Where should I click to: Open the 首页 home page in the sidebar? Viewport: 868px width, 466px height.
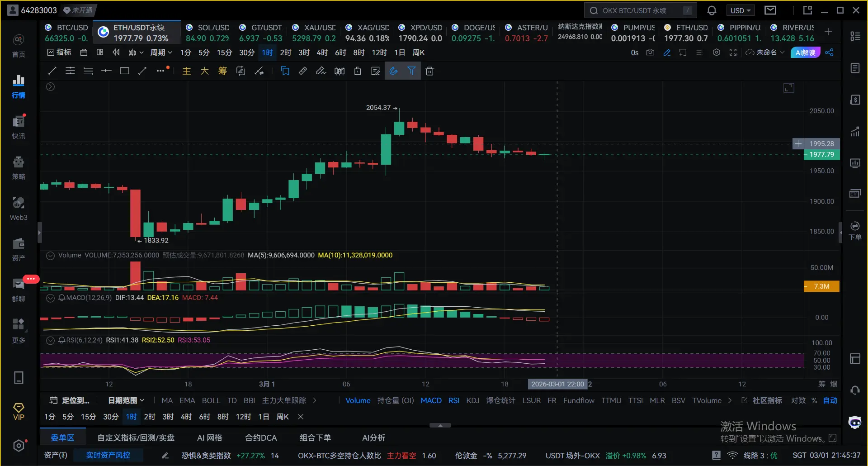pyautogui.click(x=19, y=46)
